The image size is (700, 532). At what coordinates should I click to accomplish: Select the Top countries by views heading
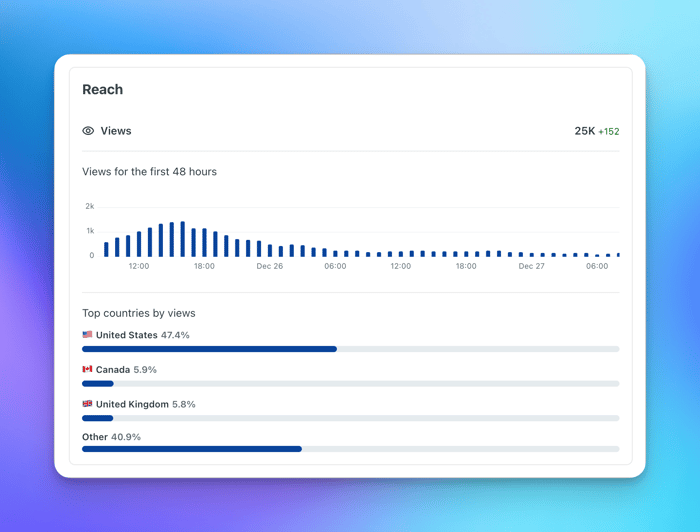[x=139, y=313]
